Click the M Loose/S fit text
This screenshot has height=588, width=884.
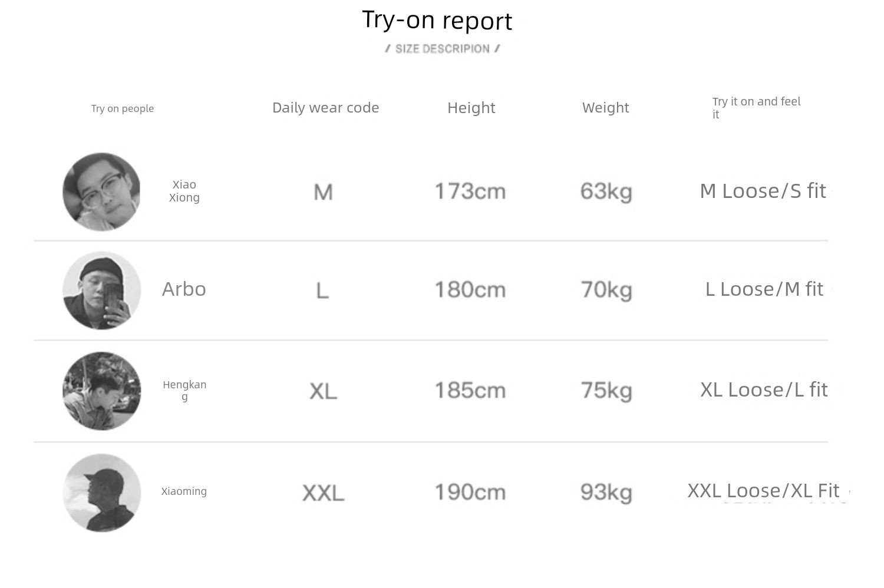tap(763, 191)
